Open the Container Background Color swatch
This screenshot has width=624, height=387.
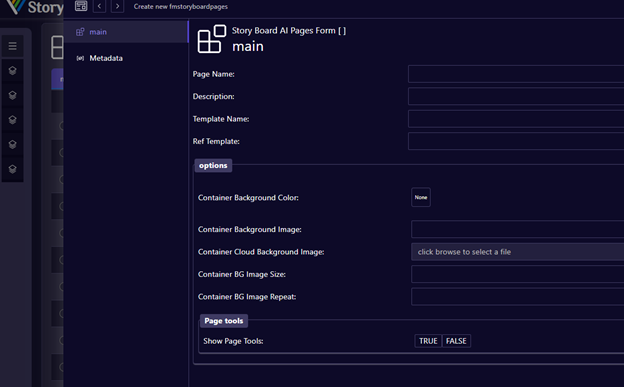pyautogui.click(x=421, y=197)
